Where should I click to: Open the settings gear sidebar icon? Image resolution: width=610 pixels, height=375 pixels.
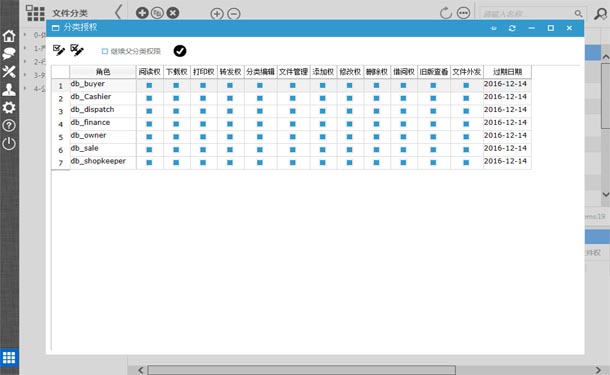pos(9,107)
